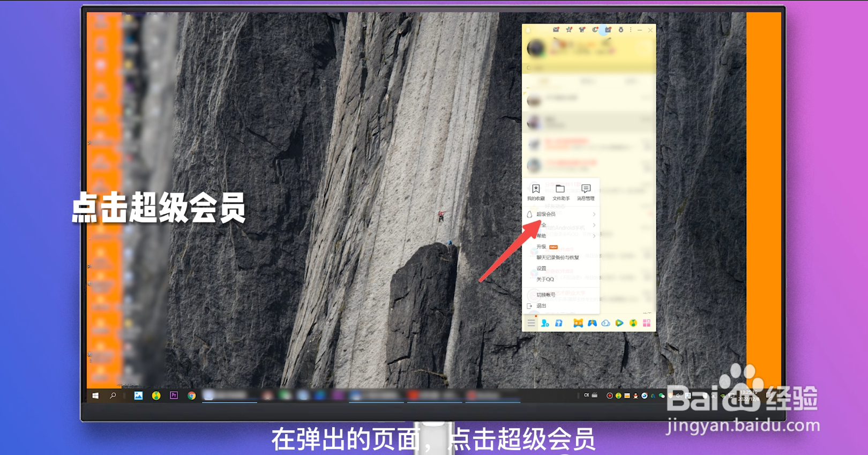The image size is (868, 455).
Task: Open the Qzone star icon in title bar
Action: (569, 29)
